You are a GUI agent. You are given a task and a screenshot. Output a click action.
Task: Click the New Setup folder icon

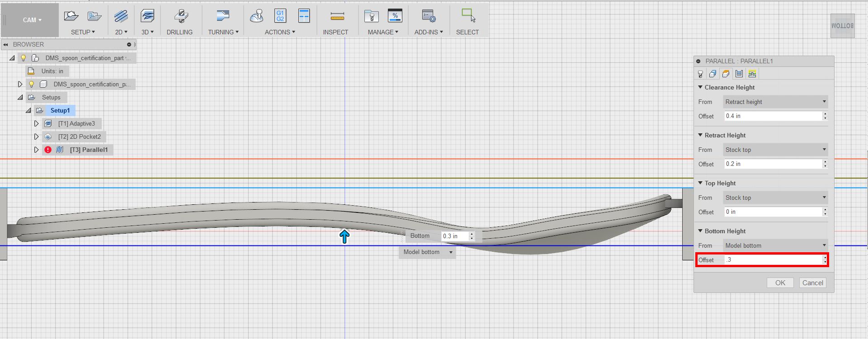(71, 16)
